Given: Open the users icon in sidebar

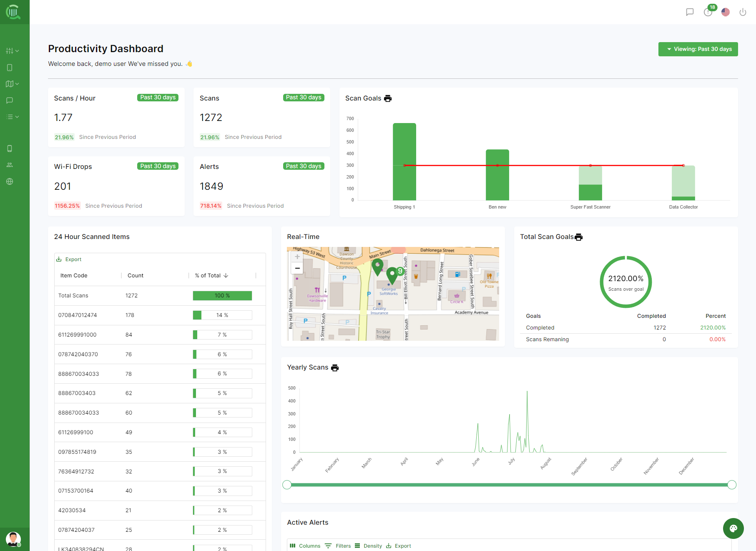Looking at the screenshot, I should 10,165.
